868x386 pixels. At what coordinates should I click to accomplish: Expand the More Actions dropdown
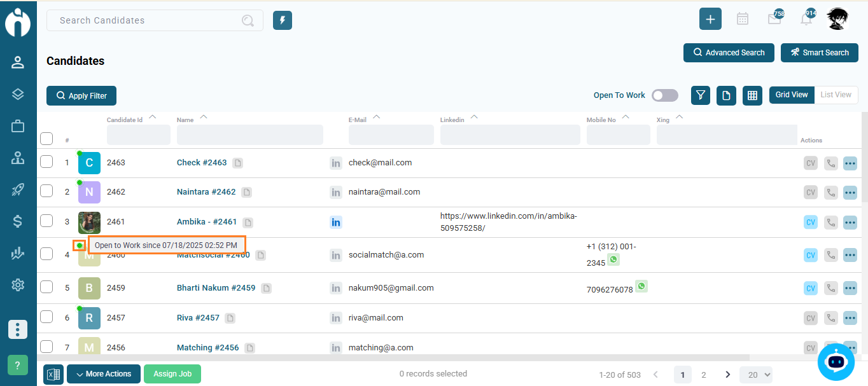(x=103, y=374)
